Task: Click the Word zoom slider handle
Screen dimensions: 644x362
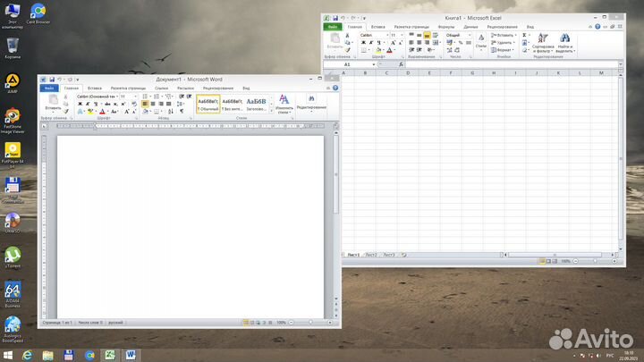Action: (310, 323)
